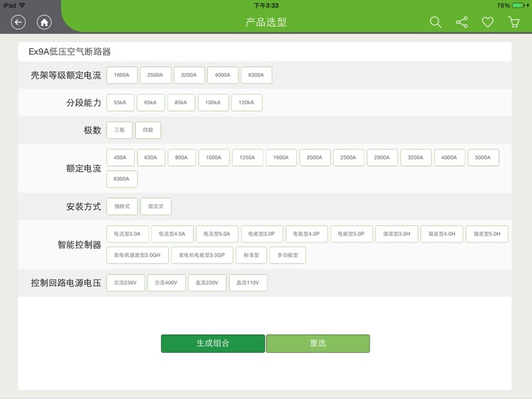Choose 电能型3.0P controller
This screenshot has width=532, height=399.
262,234
